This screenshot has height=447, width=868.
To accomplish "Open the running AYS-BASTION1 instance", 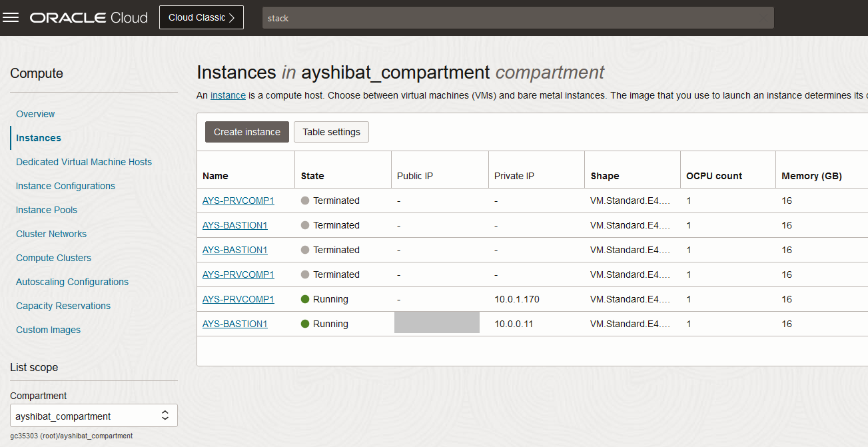I will 235,324.
